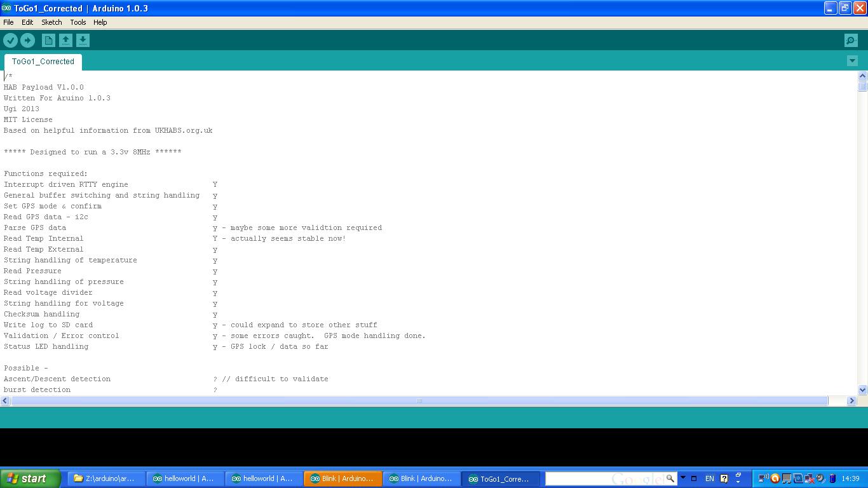Open the Tools menu
Screen dimensions: 868x488
point(78,22)
